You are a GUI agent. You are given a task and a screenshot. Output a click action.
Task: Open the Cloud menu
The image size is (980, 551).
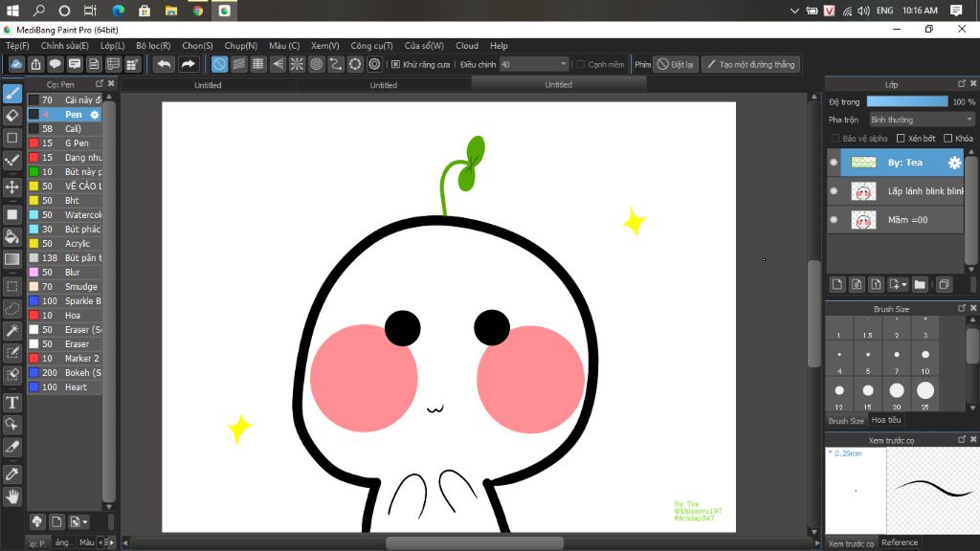(x=467, y=46)
